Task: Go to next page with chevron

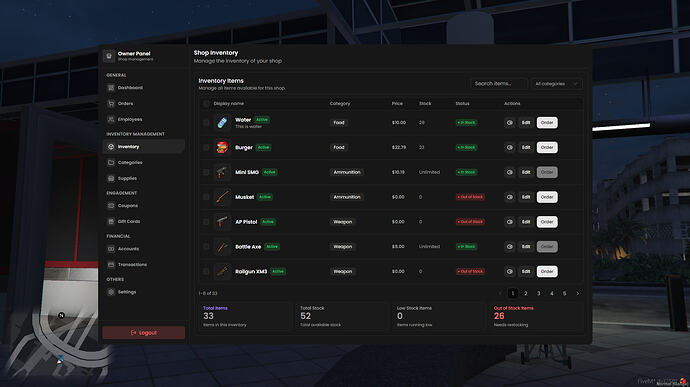Action: [x=578, y=293]
